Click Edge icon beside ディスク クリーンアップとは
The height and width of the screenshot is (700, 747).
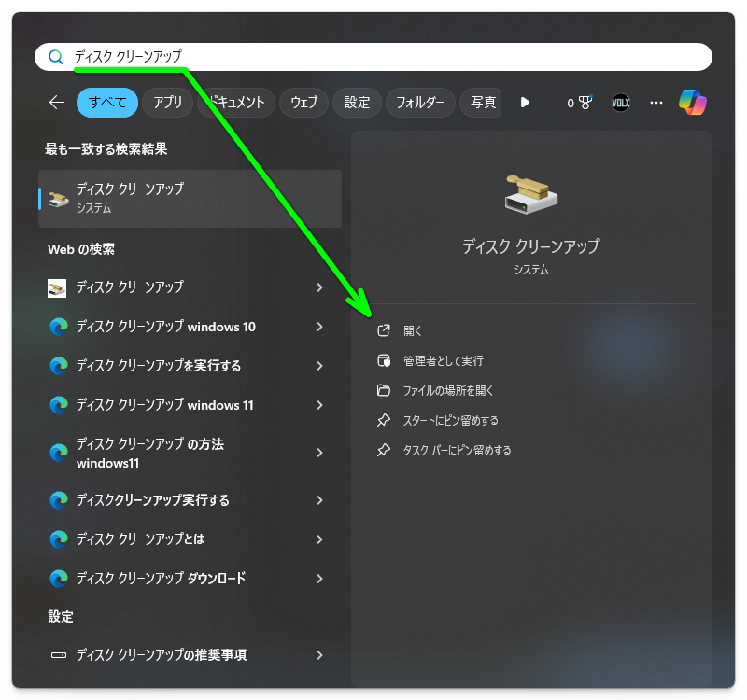tap(59, 539)
